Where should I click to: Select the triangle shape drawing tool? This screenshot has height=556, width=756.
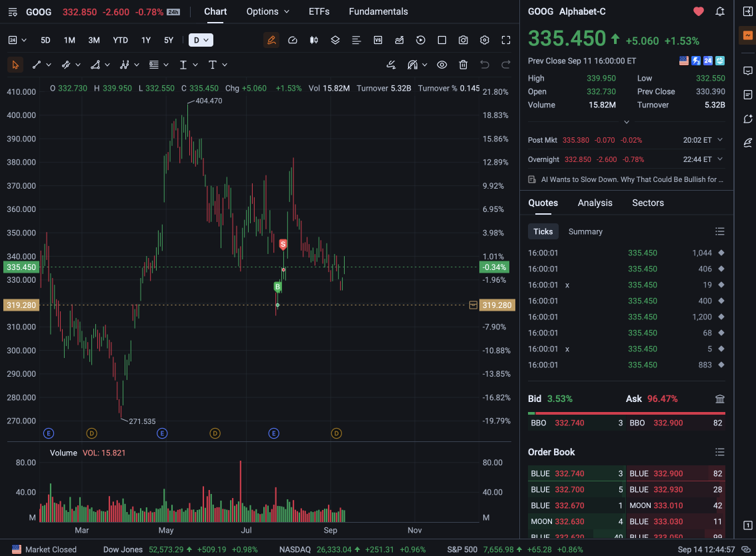[95, 65]
